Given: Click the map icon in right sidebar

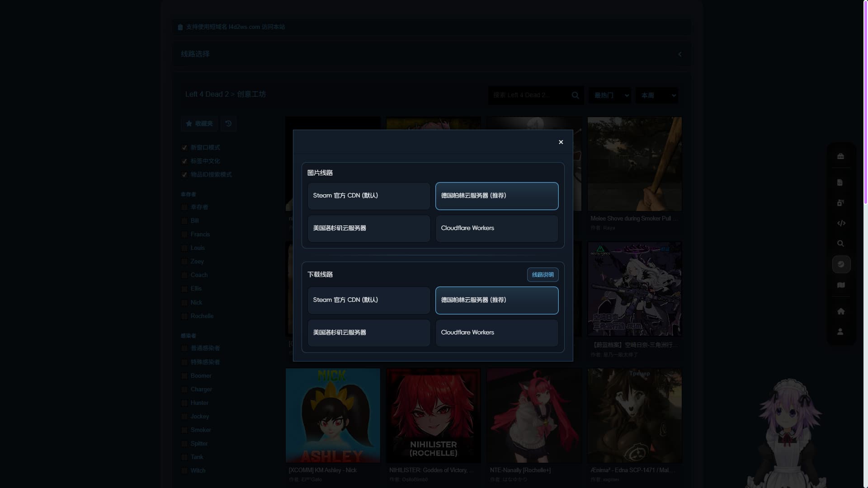Looking at the screenshot, I should click(x=841, y=285).
